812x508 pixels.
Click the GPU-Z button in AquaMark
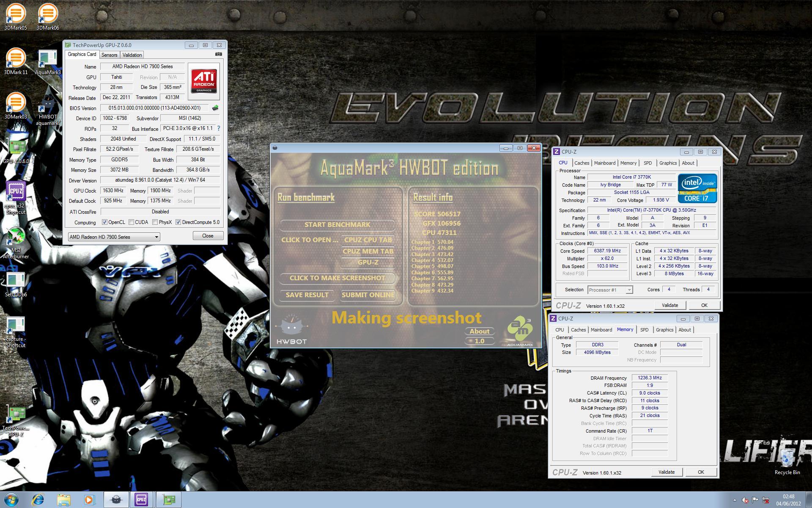pos(368,262)
